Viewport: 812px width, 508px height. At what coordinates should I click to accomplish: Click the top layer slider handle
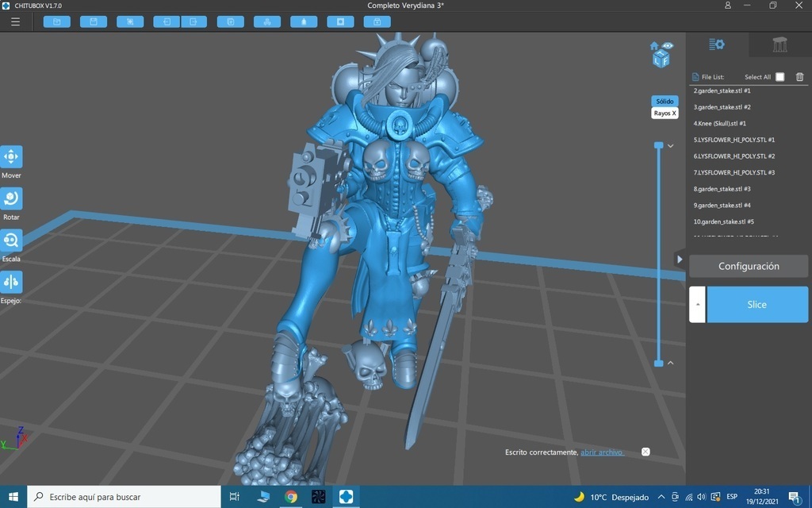[x=659, y=145]
